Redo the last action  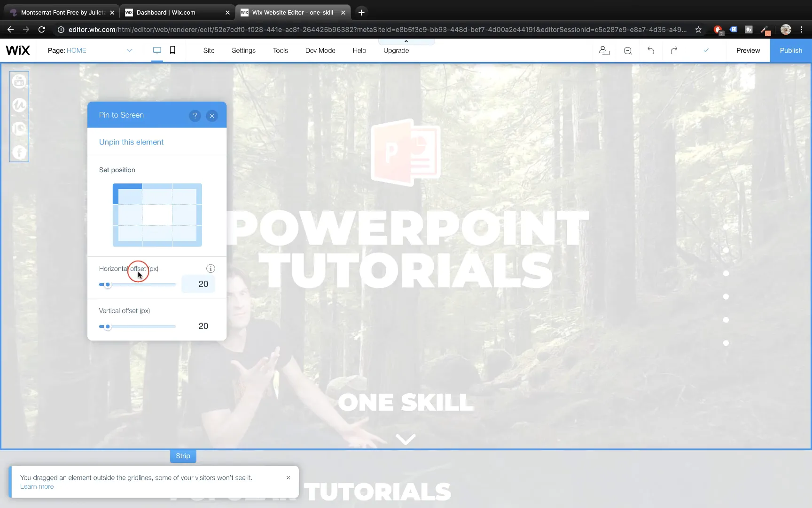coord(674,50)
